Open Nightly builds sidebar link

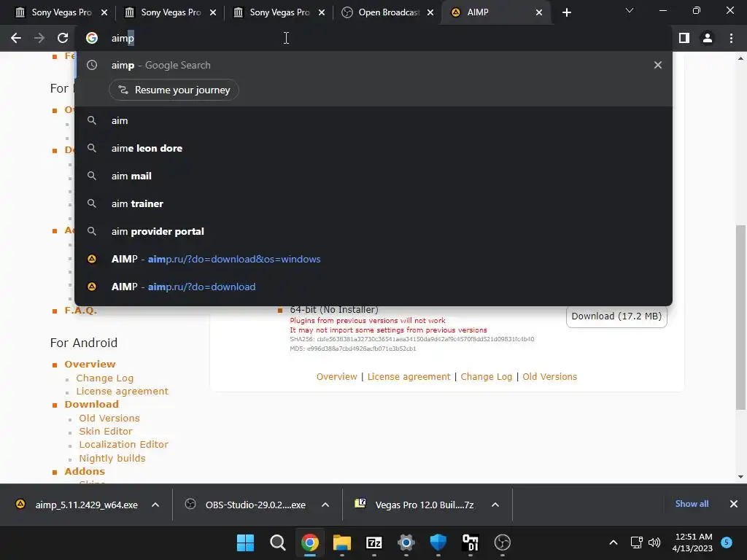112,458
